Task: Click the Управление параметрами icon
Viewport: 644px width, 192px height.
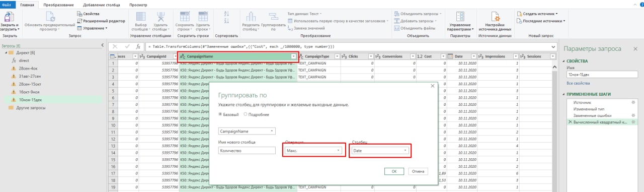Action: coord(460,17)
